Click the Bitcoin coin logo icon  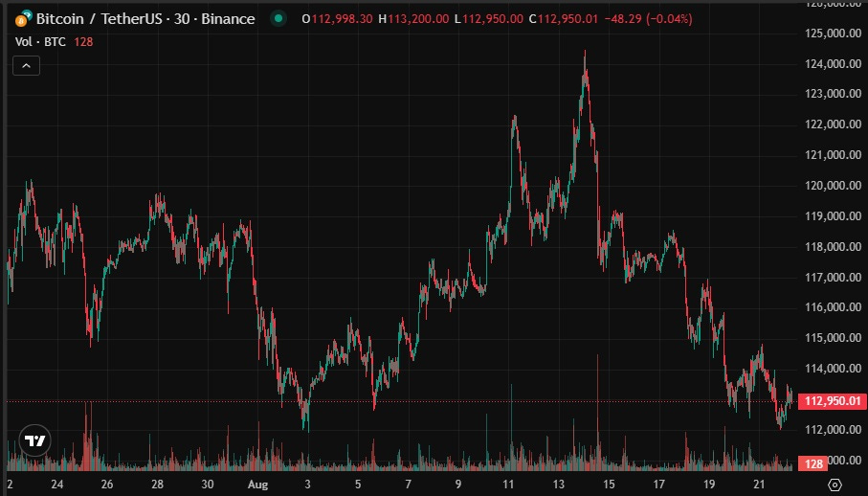point(22,20)
